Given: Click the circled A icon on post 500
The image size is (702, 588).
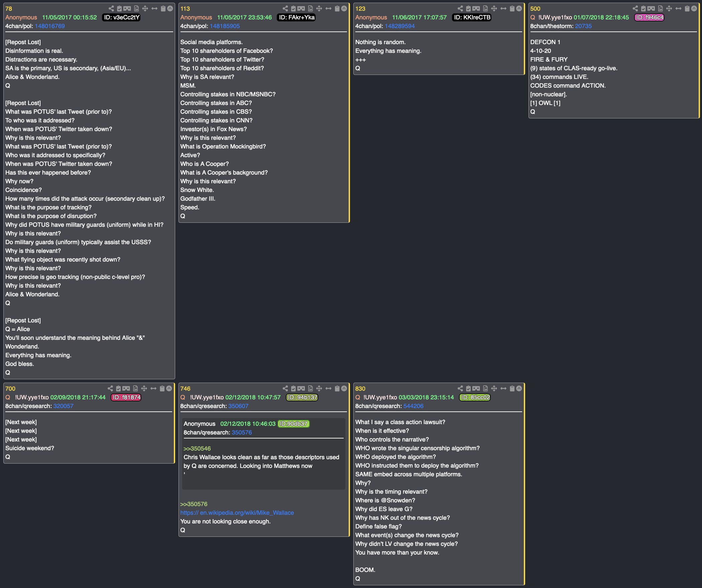Looking at the screenshot, I should point(694,8).
